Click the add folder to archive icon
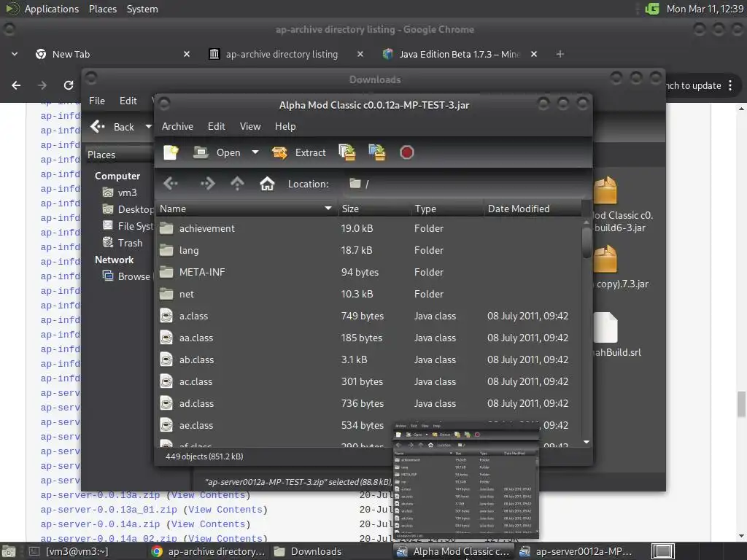Viewport: 747px width, 560px height. click(x=377, y=152)
